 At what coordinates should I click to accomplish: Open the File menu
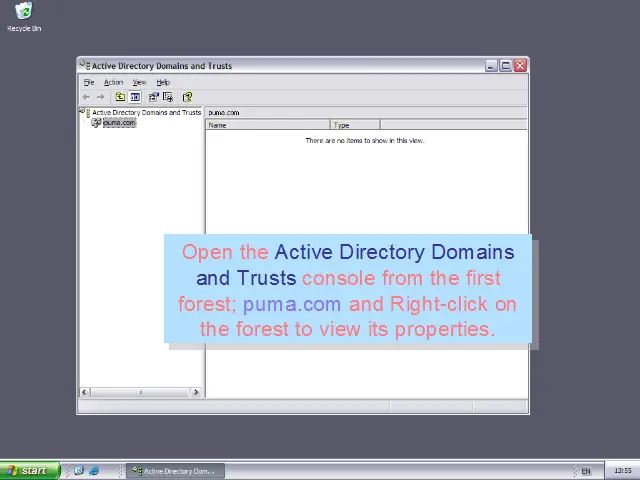[89, 82]
